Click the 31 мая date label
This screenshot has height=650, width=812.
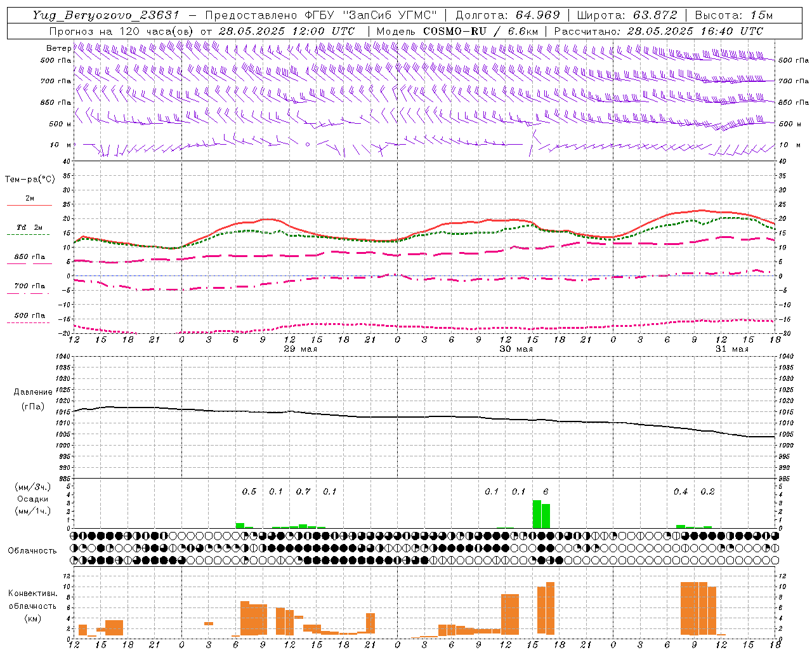(731, 349)
